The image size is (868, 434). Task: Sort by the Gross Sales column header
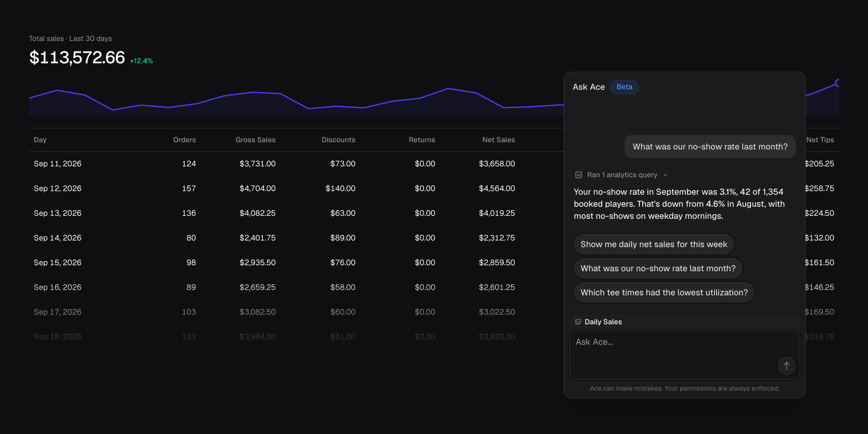click(x=255, y=140)
